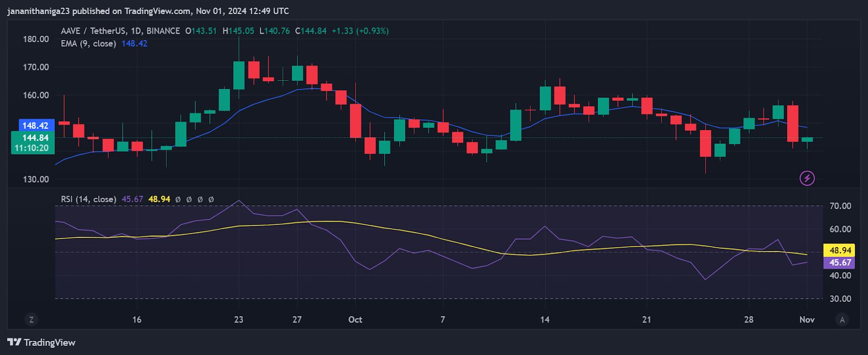Click the open value O143.51
Viewport: 868px width, 355px height.
[x=201, y=31]
